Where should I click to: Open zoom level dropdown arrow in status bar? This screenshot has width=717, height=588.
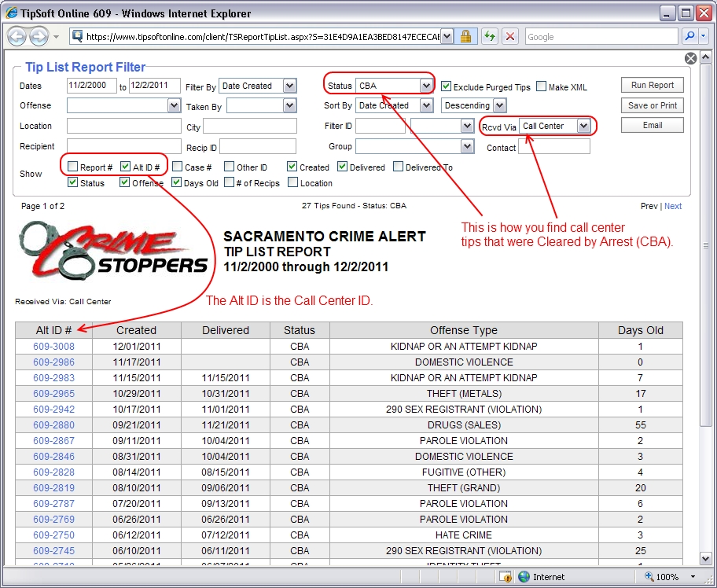point(693,576)
